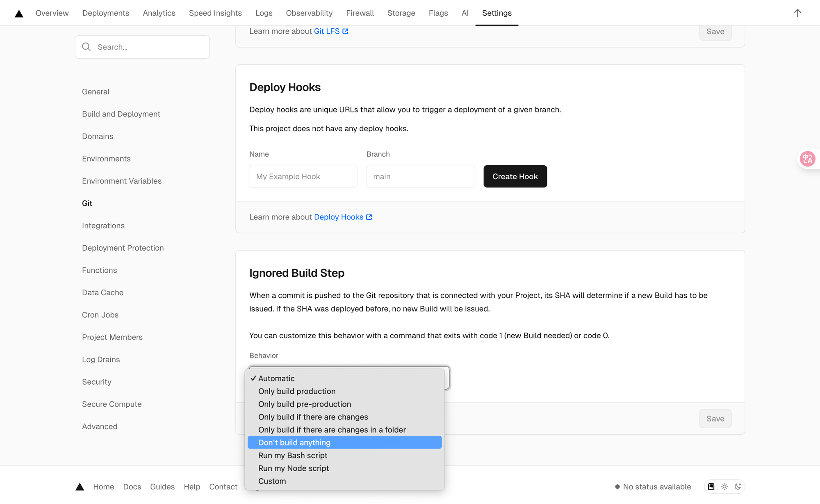The image size is (820, 504).
Task: Pick "Run my Bash script" option
Action: click(x=293, y=455)
